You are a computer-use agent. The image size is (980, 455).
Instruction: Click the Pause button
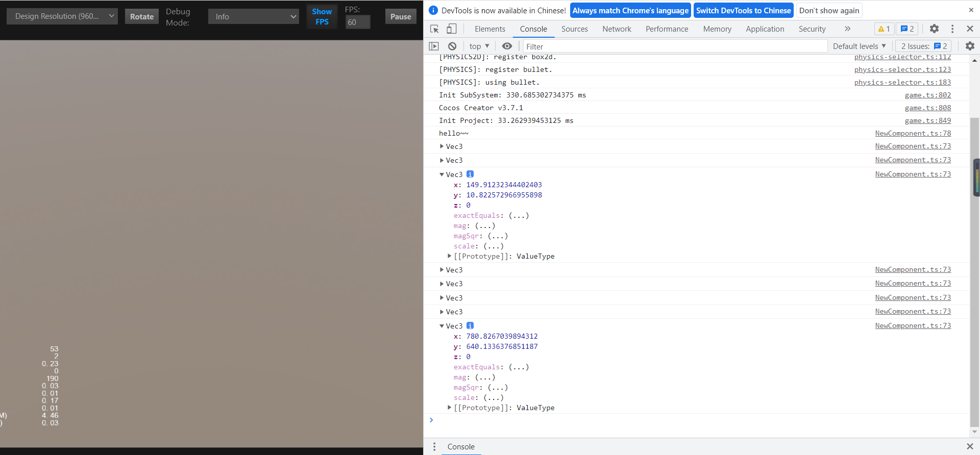point(401,16)
